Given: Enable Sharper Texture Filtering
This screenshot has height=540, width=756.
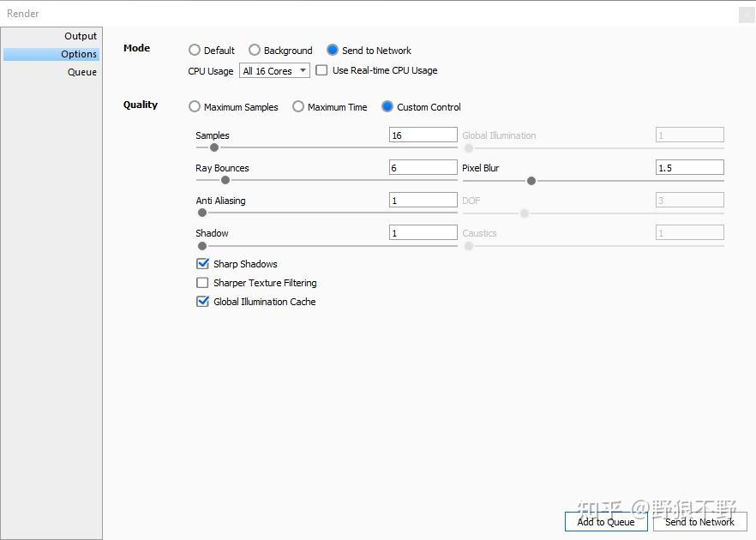Looking at the screenshot, I should click(203, 283).
